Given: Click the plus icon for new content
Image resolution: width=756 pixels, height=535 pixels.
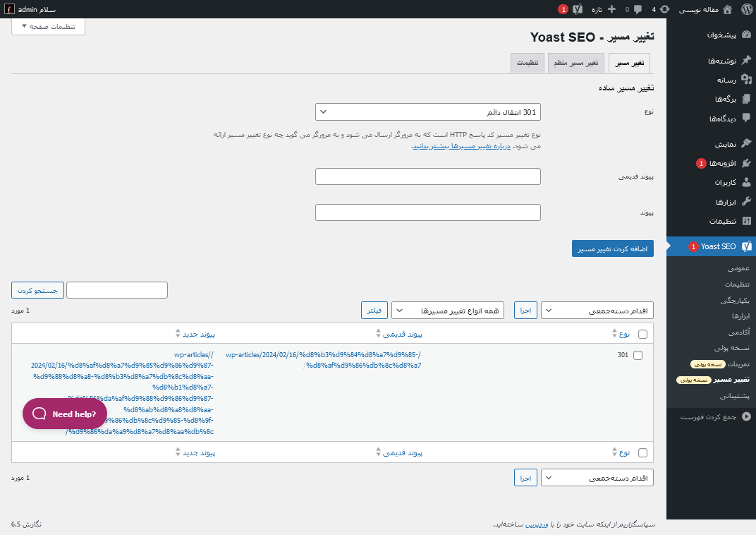Looking at the screenshot, I should point(612,9).
